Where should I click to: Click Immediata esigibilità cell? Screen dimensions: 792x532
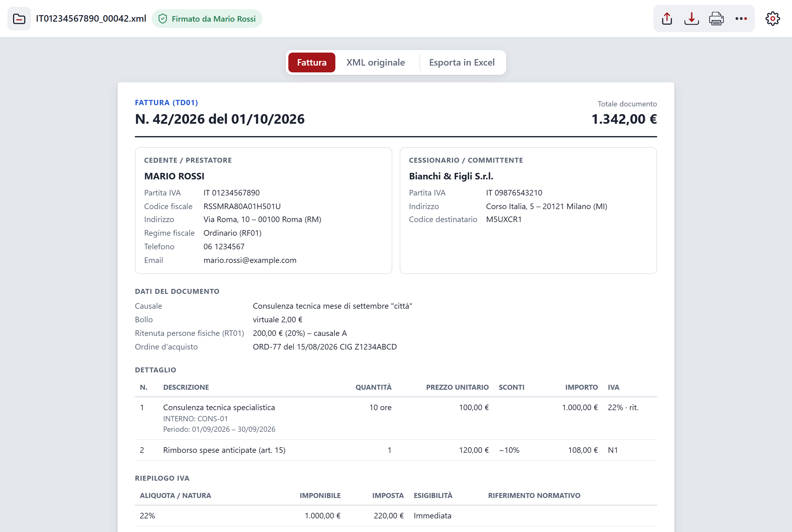pyautogui.click(x=432, y=516)
